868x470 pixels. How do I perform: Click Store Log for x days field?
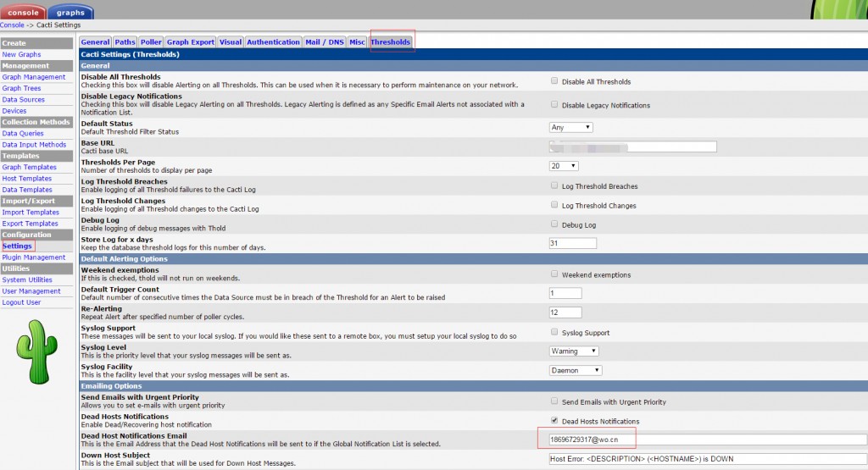pos(572,243)
